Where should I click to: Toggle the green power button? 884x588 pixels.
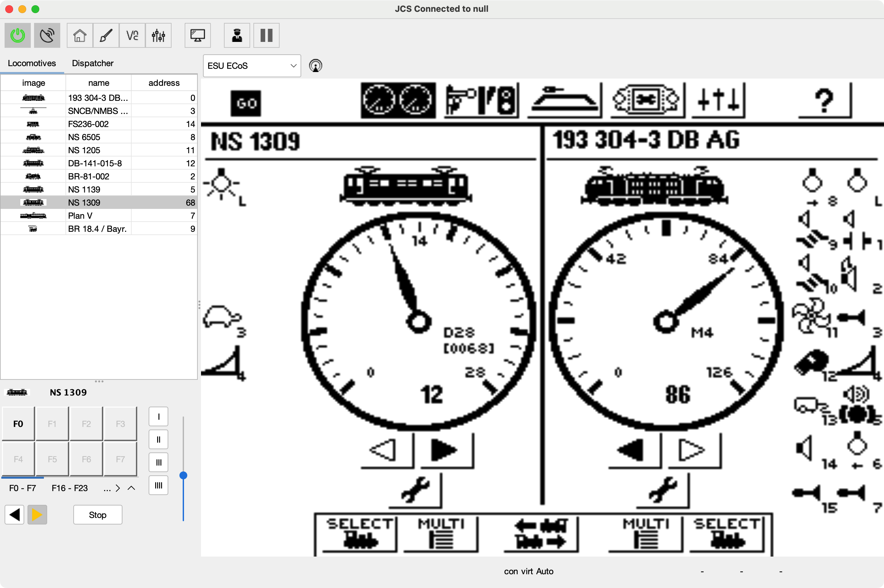click(x=18, y=36)
